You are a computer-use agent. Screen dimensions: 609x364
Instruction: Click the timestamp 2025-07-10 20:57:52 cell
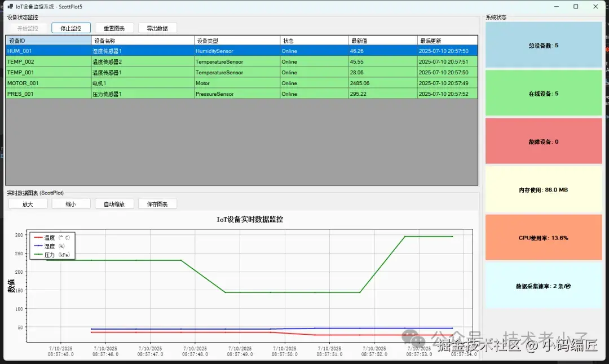coord(447,94)
